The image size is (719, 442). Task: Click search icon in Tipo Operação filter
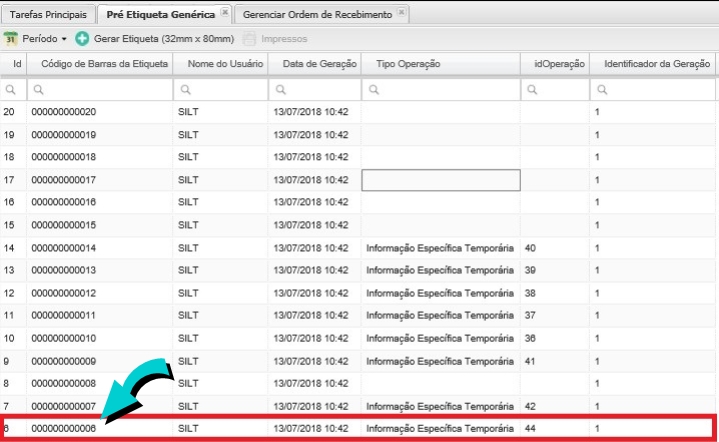(x=374, y=90)
